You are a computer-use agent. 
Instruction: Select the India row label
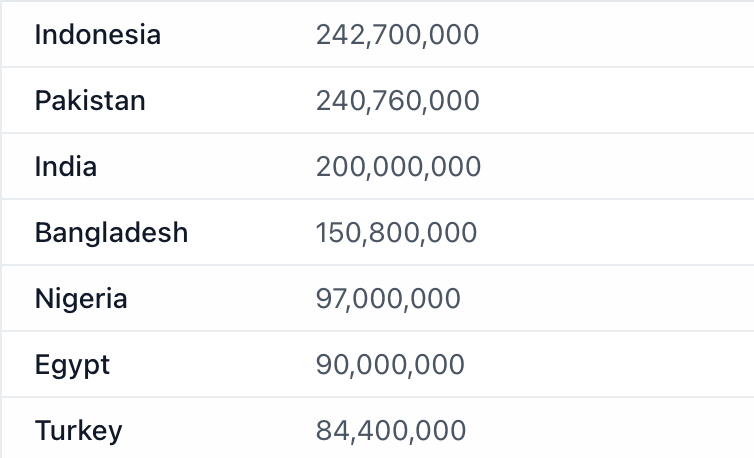[66, 167]
